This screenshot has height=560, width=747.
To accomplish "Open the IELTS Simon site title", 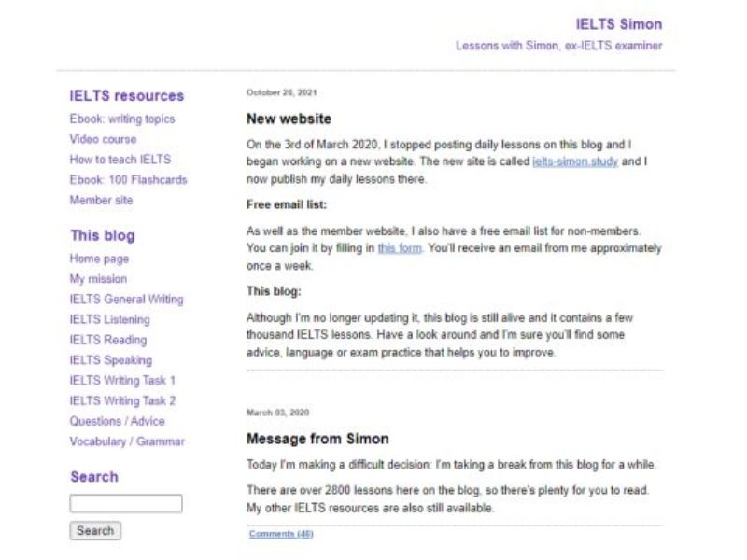I will click(618, 24).
